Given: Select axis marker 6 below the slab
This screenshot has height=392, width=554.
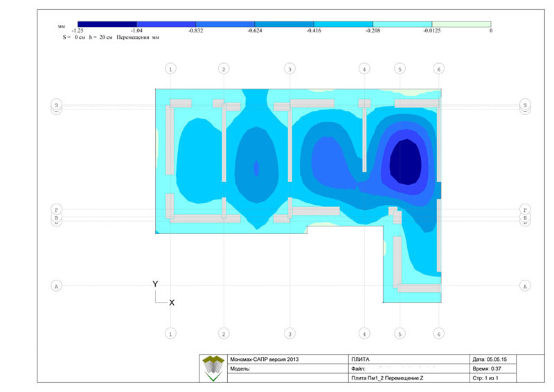Looking at the screenshot, I should click(x=439, y=334).
